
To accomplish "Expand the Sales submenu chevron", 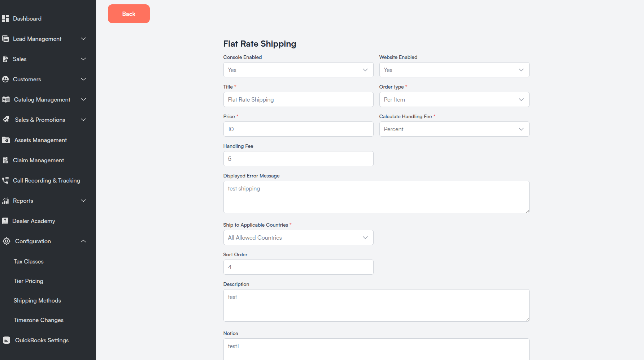I will (x=83, y=59).
